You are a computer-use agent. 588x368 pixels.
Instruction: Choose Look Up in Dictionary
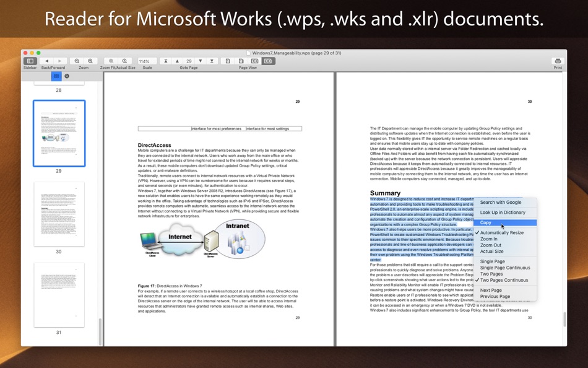(x=504, y=212)
